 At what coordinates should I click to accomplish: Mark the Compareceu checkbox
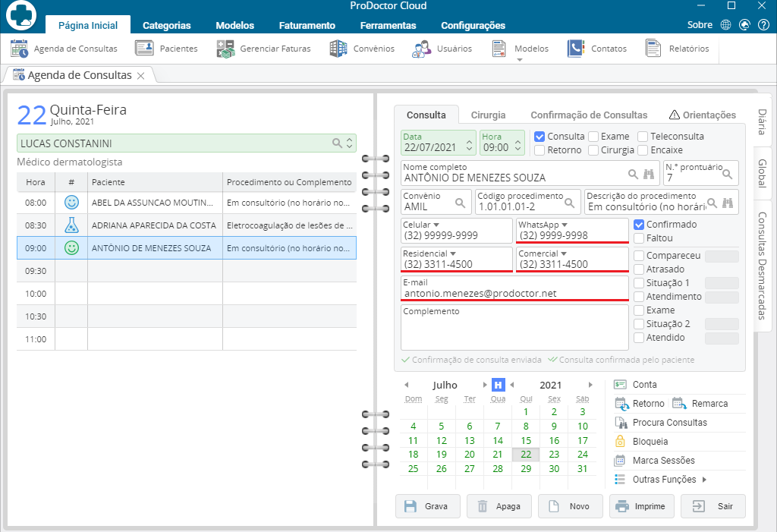pos(639,256)
